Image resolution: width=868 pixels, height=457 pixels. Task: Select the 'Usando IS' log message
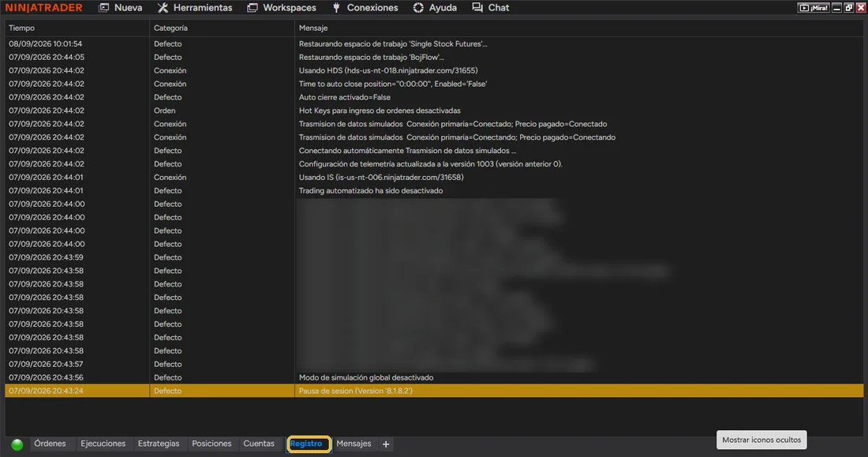(x=381, y=178)
